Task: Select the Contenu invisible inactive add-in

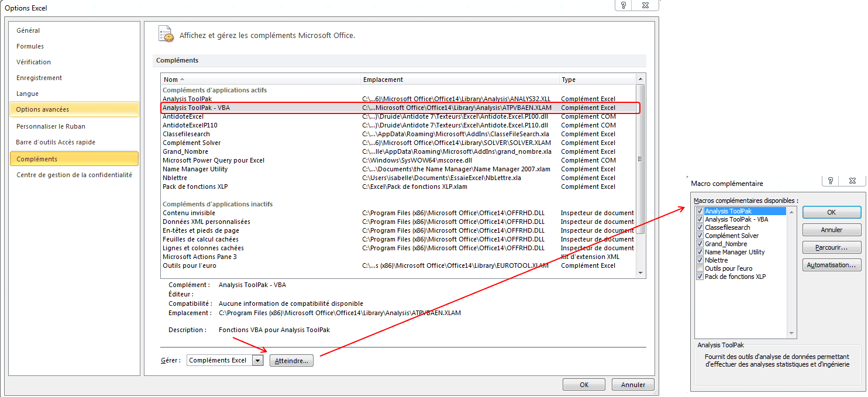Action: (398, 213)
